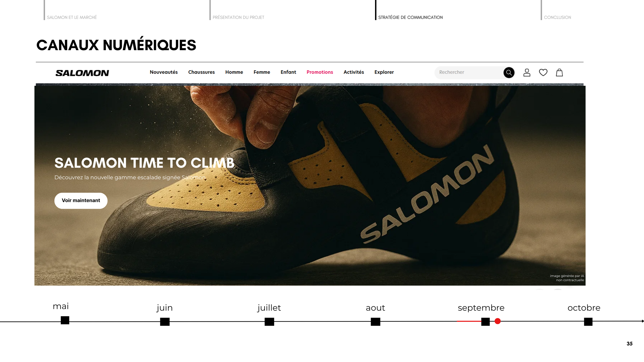Open the Chaussures menu

pyautogui.click(x=201, y=72)
